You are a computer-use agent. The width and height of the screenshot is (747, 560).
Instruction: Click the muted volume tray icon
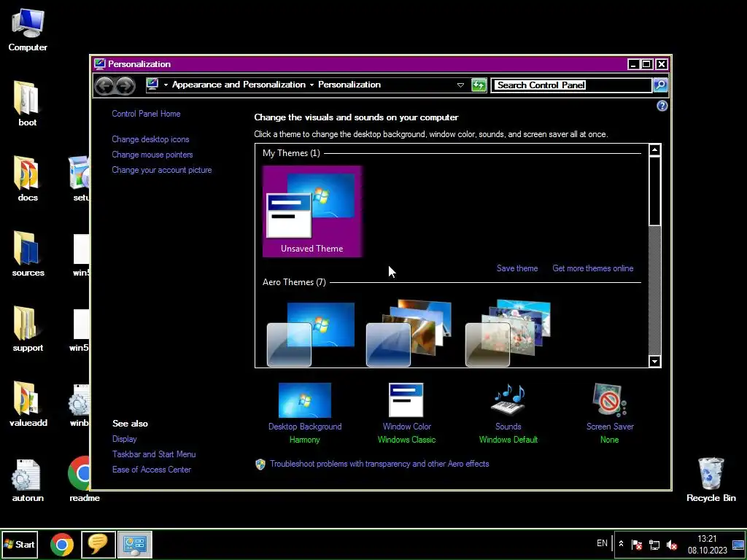tap(672, 544)
